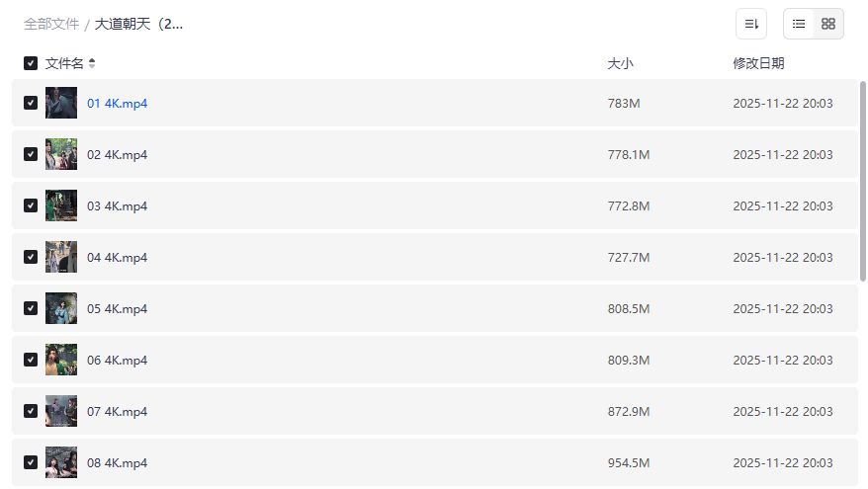The image size is (868, 489).
Task: Sort by the 修改日期 column header
Action: point(758,63)
